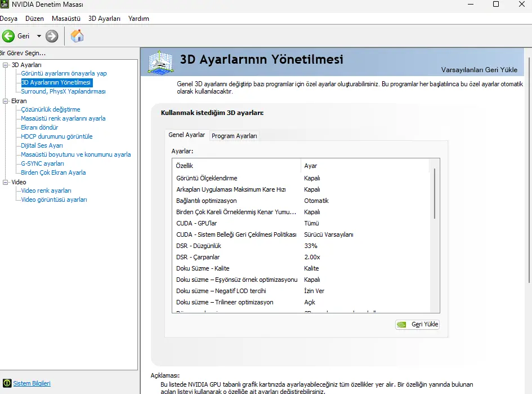
Task: Switch to the Program Ayarları tab
Action: click(x=234, y=136)
